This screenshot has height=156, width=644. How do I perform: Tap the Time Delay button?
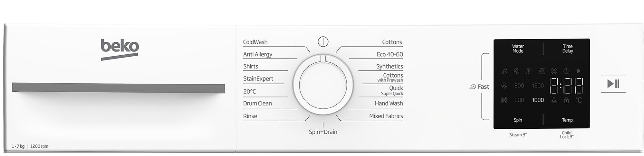[x=567, y=49]
